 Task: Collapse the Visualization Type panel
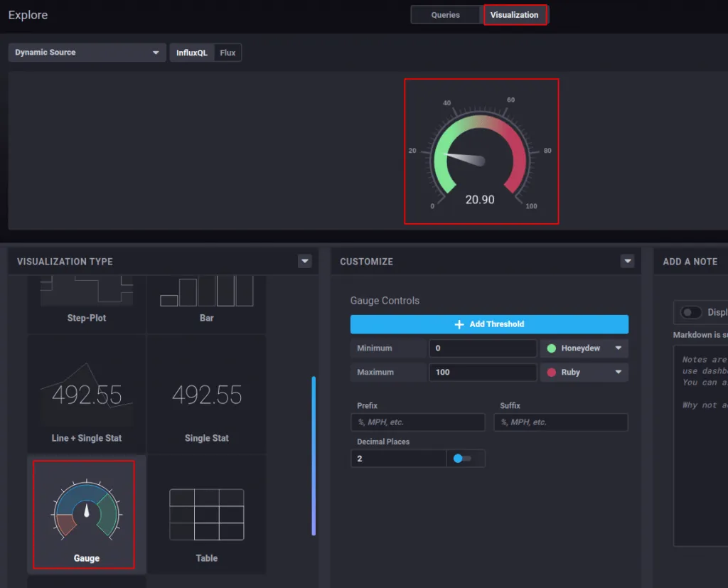pyautogui.click(x=304, y=262)
